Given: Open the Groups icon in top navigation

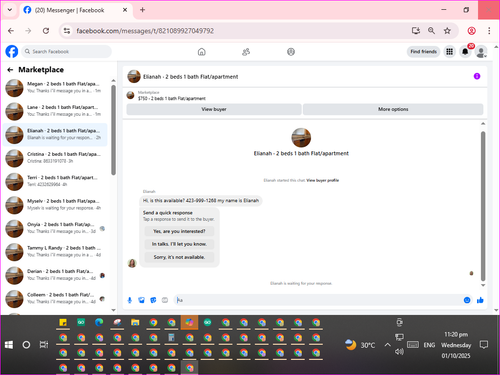Looking at the screenshot, I should click(x=291, y=52).
